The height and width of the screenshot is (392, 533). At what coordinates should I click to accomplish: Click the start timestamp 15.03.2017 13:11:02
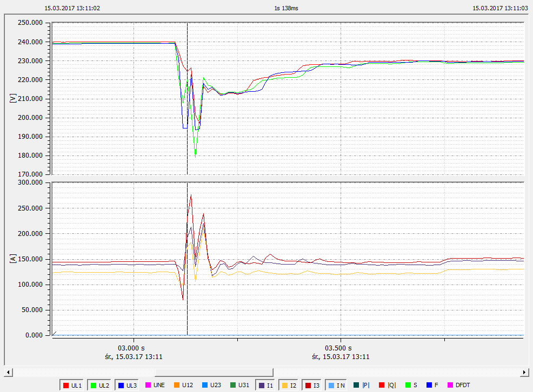click(72, 8)
